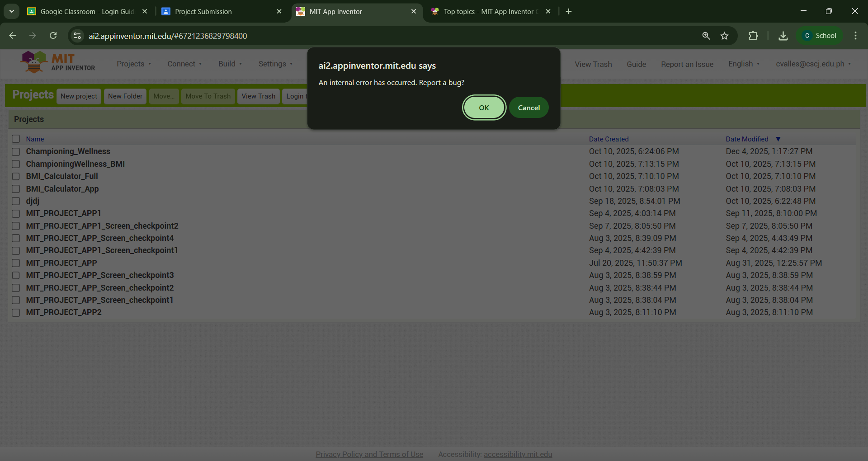Open the Championing_Wellness project
Viewport: 868px width, 461px height.
point(68,151)
